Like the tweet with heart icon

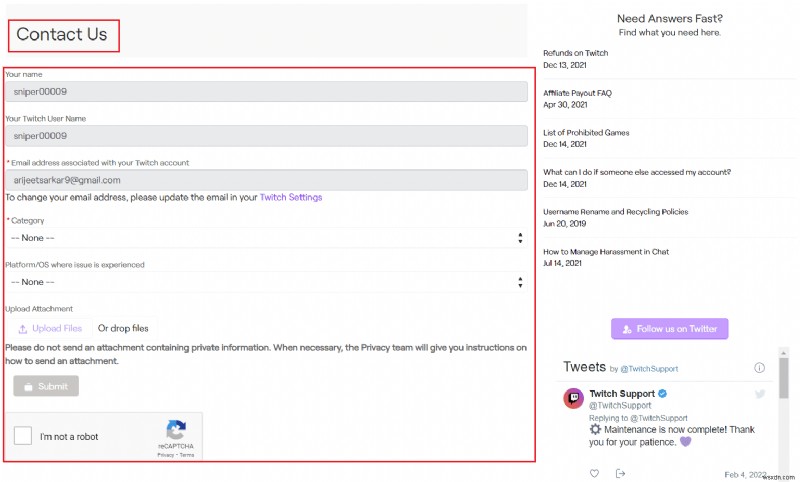pos(594,473)
